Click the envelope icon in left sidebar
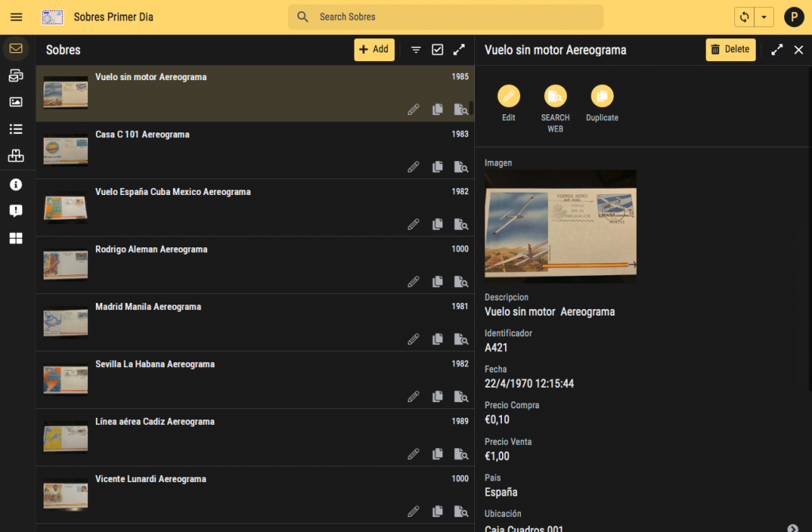The image size is (812, 532). pyautogui.click(x=16, y=49)
